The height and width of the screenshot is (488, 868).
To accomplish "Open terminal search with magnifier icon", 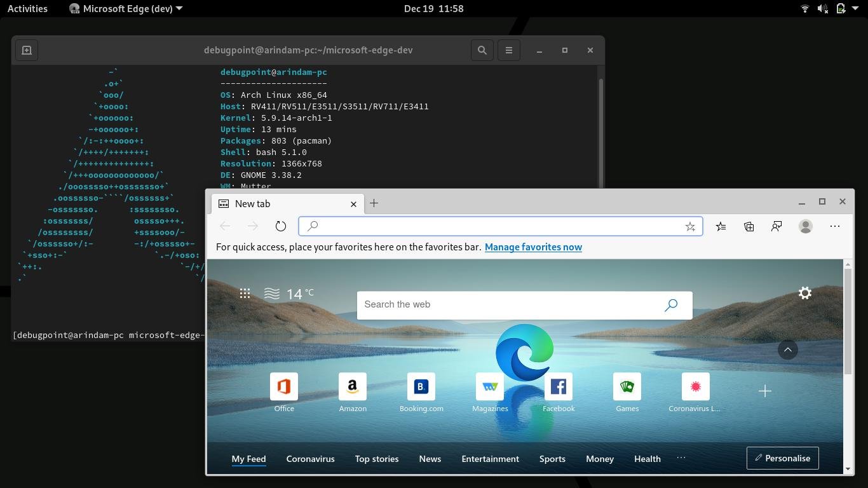I will click(x=482, y=50).
